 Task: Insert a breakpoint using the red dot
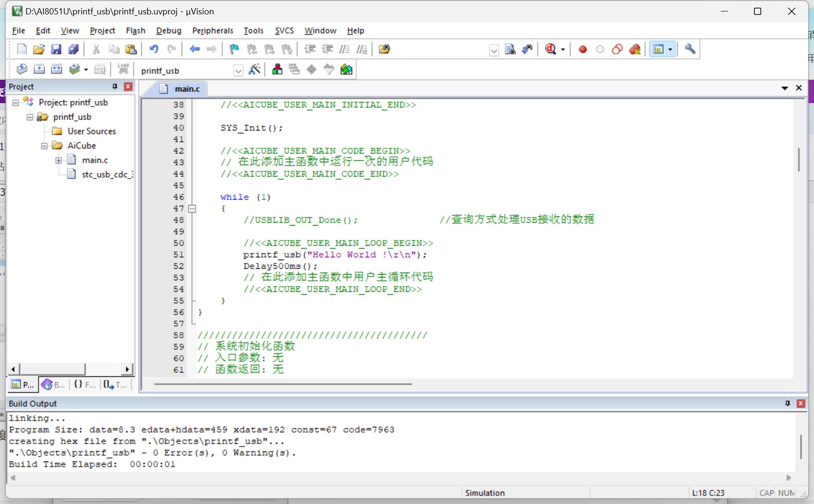pos(583,49)
